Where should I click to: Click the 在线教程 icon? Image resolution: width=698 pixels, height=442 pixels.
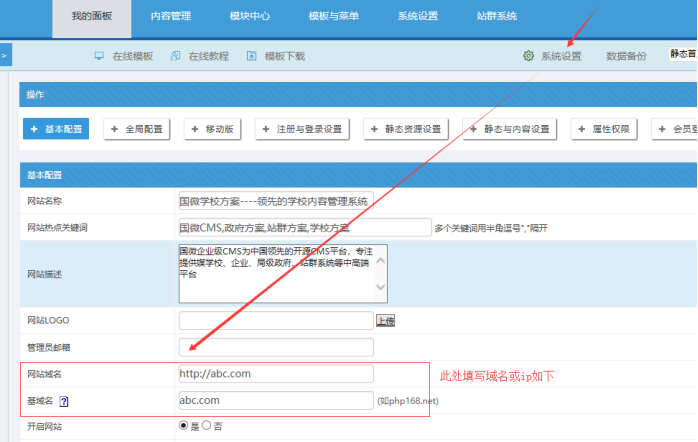[x=176, y=56]
